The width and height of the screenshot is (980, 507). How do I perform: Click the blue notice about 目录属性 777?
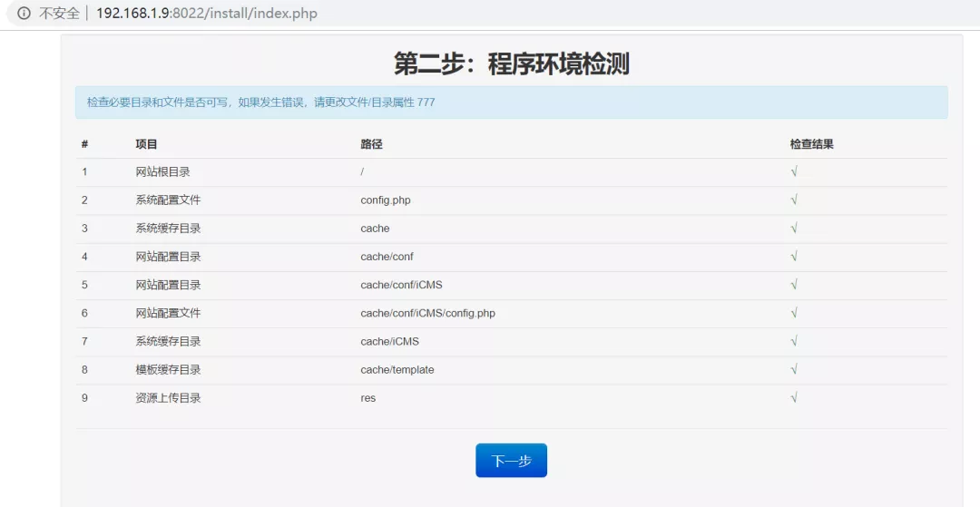coord(511,102)
